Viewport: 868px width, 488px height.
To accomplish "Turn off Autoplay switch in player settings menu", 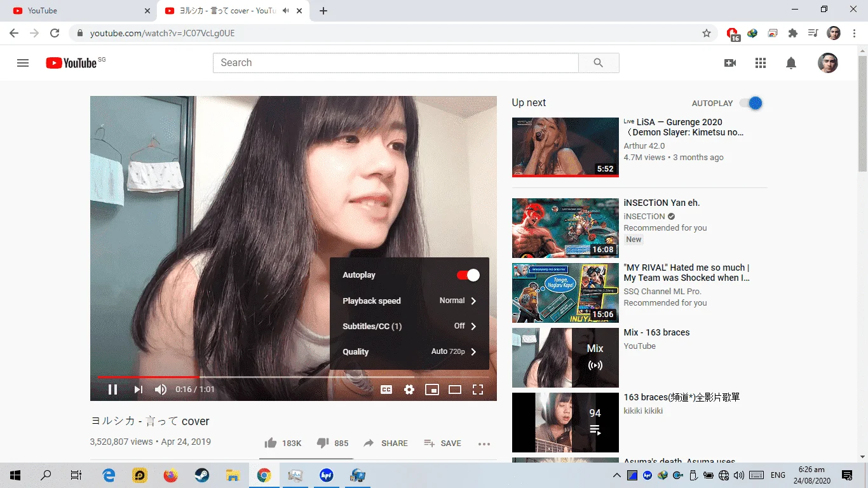I will point(468,275).
